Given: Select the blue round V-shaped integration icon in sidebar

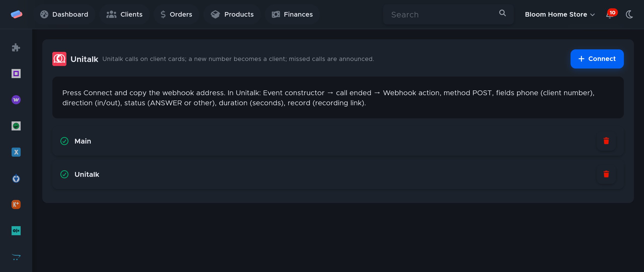Looking at the screenshot, I should click(16, 178).
